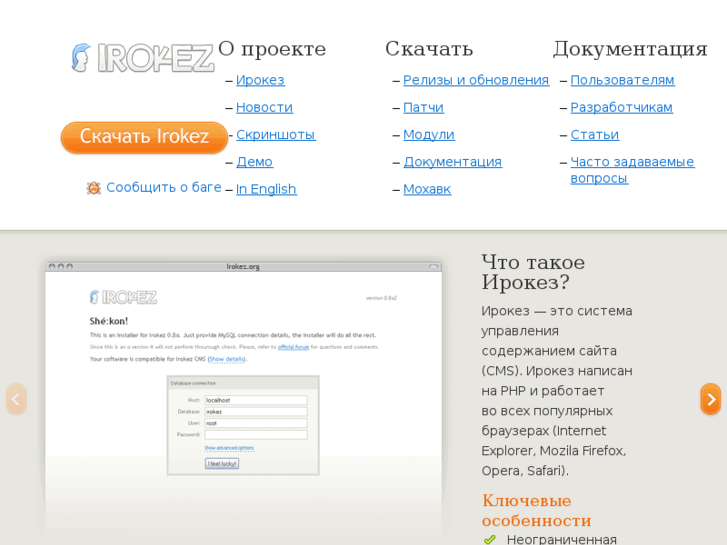Open the Сообщить о баге link
727x545 pixels.
(x=164, y=187)
